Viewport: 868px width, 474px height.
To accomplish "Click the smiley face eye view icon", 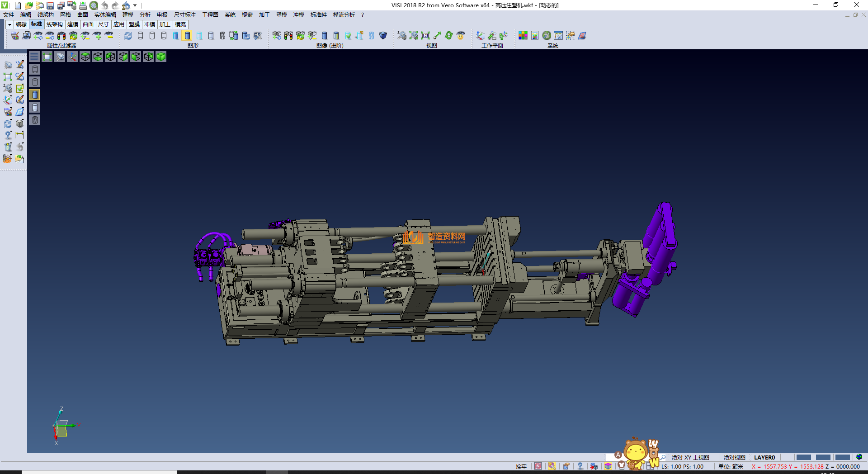I will coord(461,35).
